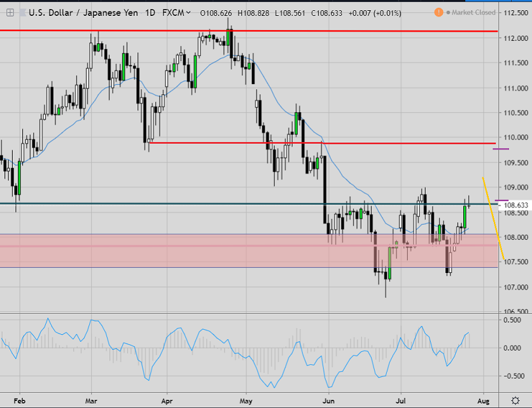This screenshot has height=408, width=532.
Task: Click the May label on time axis
Action: [246, 401]
